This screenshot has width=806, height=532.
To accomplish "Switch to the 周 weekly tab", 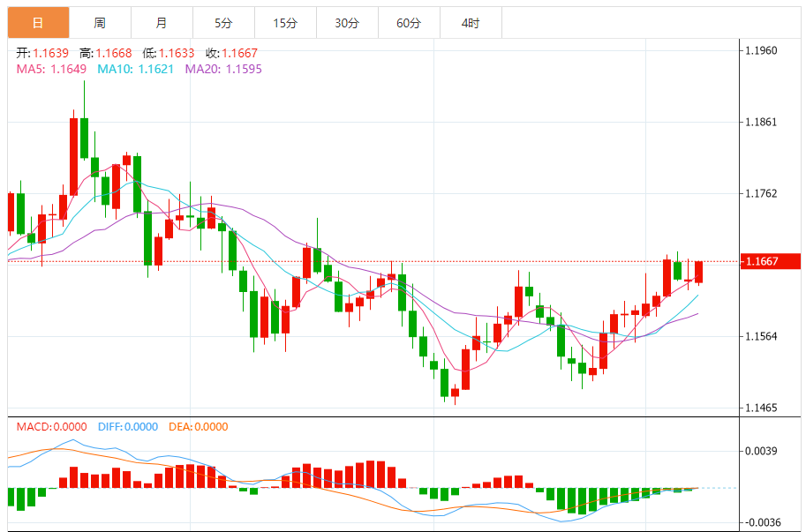I will [x=100, y=23].
